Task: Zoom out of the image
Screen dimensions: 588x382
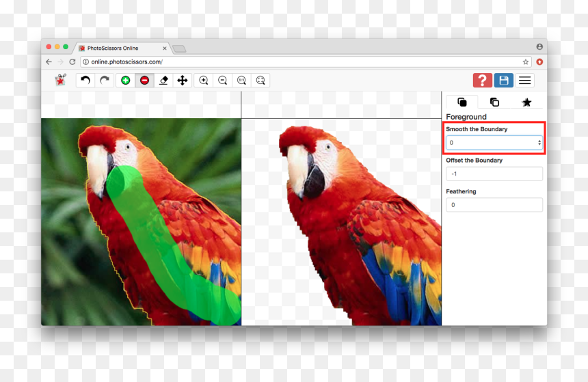Action: [x=222, y=80]
